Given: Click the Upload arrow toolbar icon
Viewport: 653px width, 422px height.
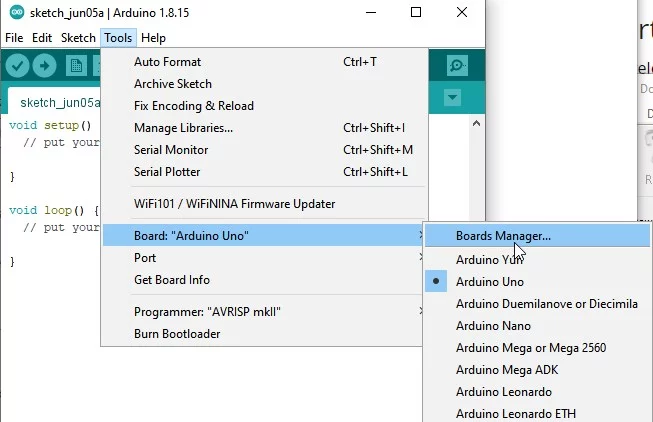Looking at the screenshot, I should tap(45, 66).
